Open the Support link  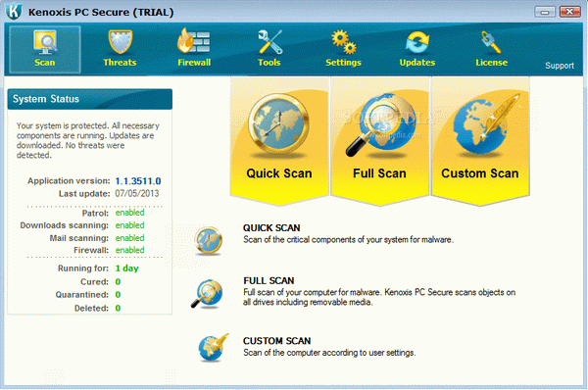[560, 66]
